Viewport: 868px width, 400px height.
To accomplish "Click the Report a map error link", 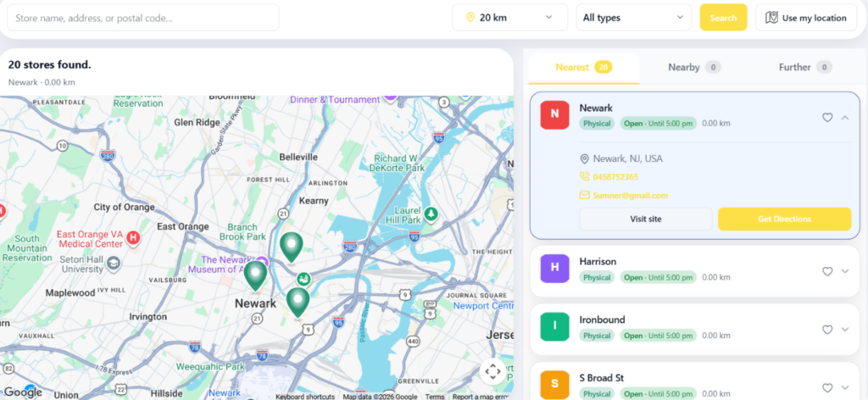I will (480, 396).
